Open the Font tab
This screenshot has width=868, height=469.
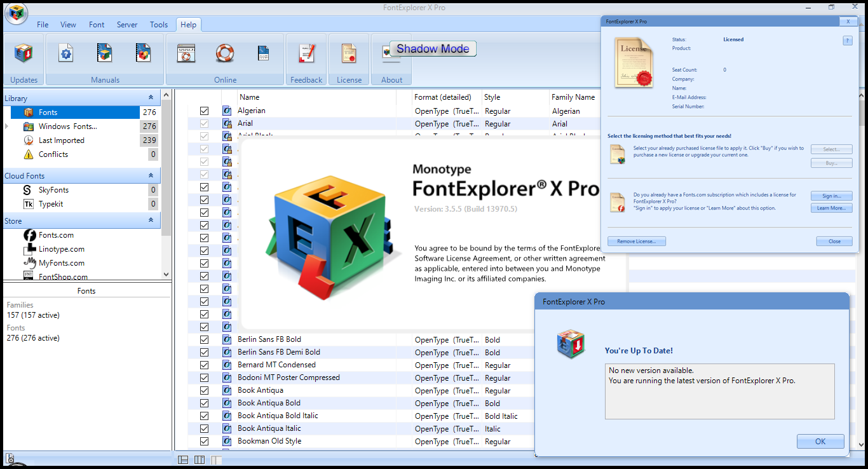[97, 25]
